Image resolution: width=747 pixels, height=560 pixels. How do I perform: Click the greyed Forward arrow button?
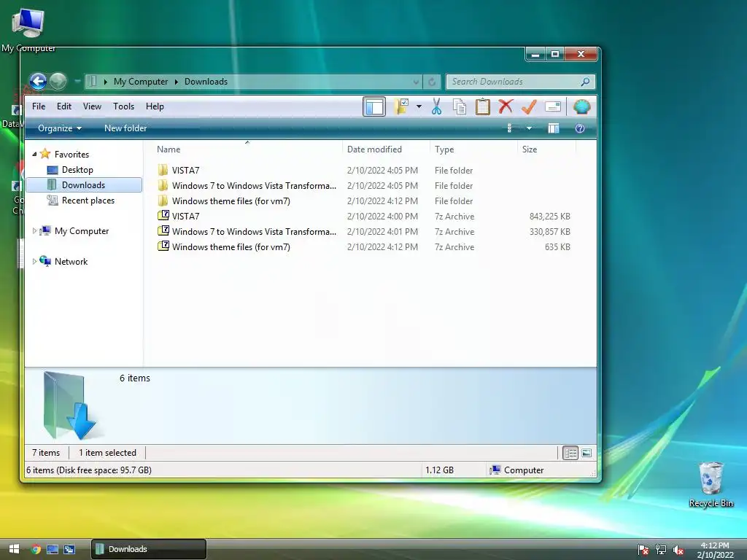coord(58,82)
